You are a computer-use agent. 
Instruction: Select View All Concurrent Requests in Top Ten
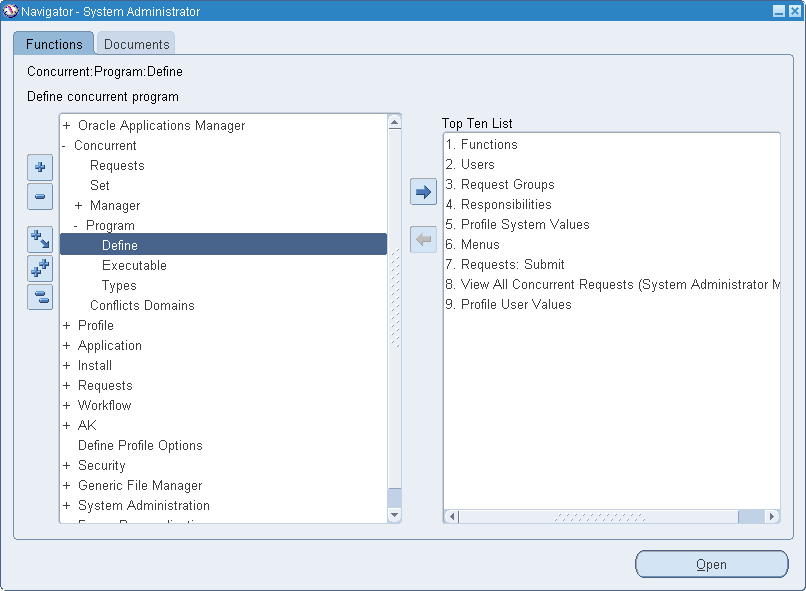click(613, 285)
